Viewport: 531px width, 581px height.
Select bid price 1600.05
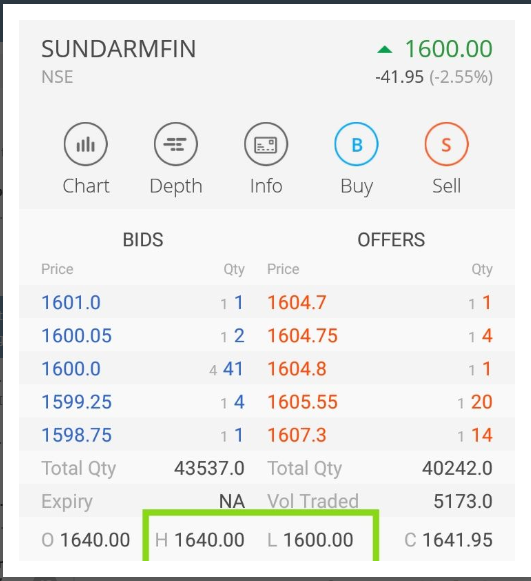click(77, 335)
